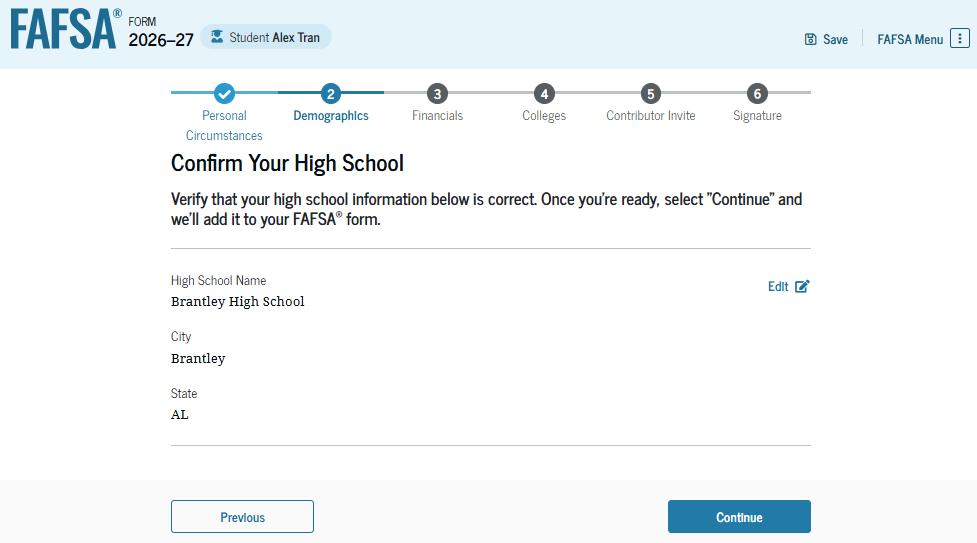Click the step 2 Demographics circle

point(331,94)
